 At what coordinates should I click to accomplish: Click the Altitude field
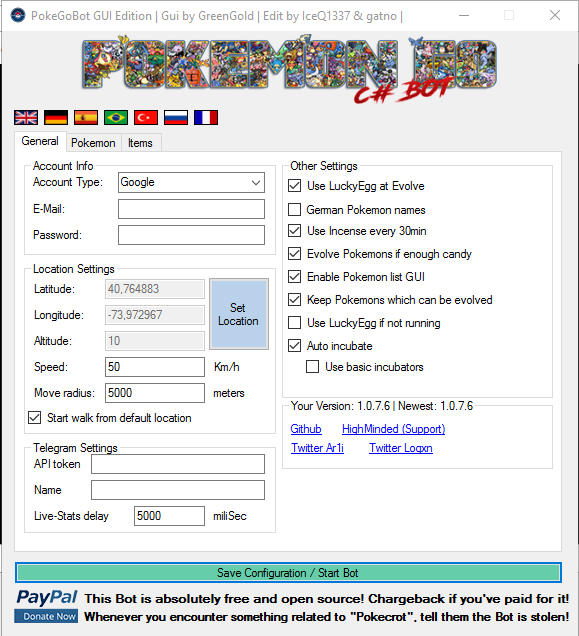pos(155,341)
